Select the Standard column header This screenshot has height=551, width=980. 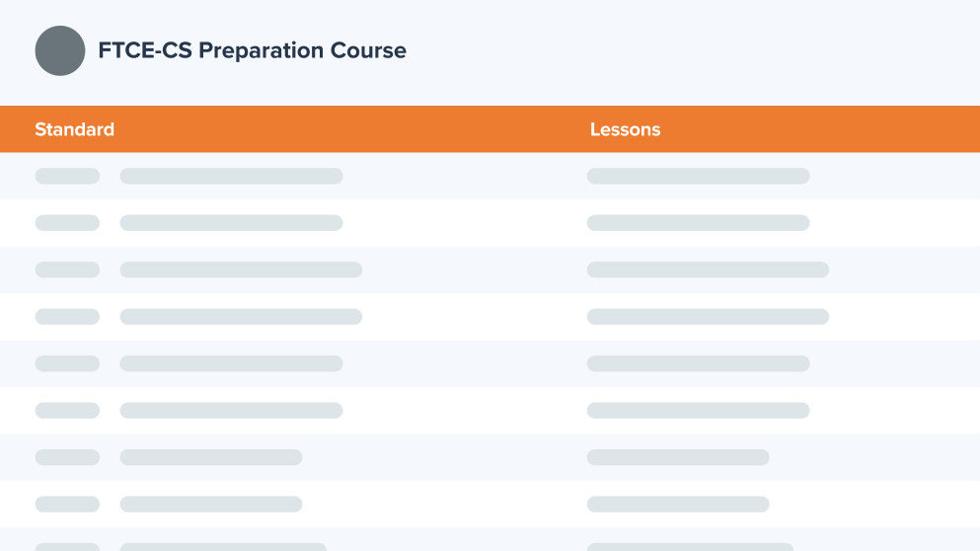[74, 129]
